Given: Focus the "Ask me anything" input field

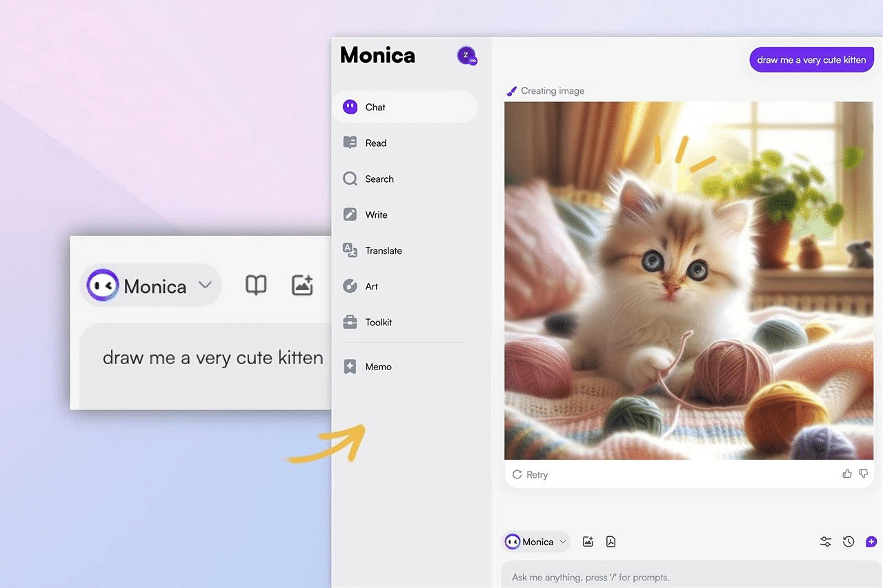Looking at the screenshot, I should [x=692, y=575].
